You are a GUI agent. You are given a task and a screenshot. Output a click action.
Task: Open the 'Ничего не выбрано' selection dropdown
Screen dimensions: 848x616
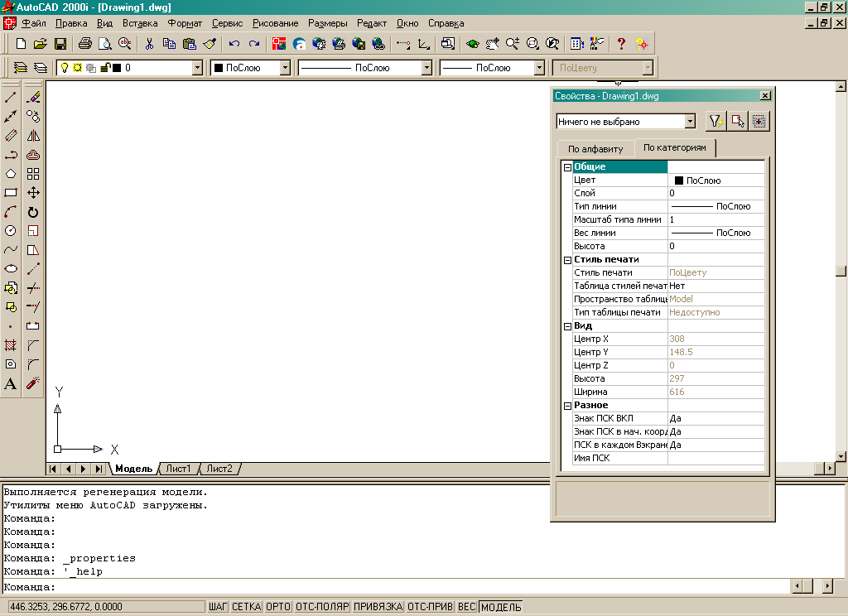coord(690,122)
